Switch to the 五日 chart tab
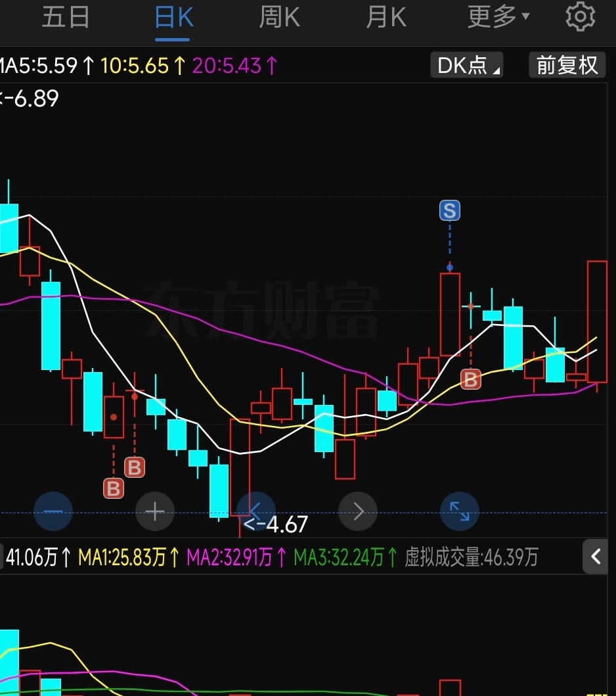Screen dimensions: 616x696 (66, 17)
